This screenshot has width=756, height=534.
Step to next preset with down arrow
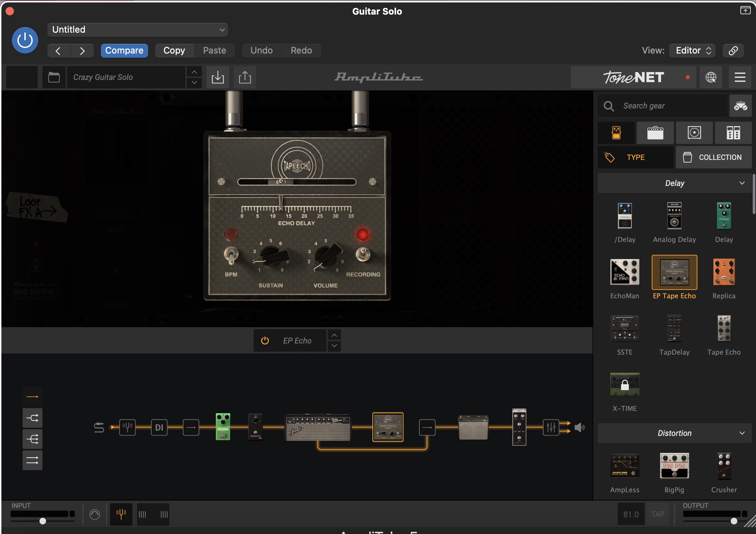(x=194, y=83)
